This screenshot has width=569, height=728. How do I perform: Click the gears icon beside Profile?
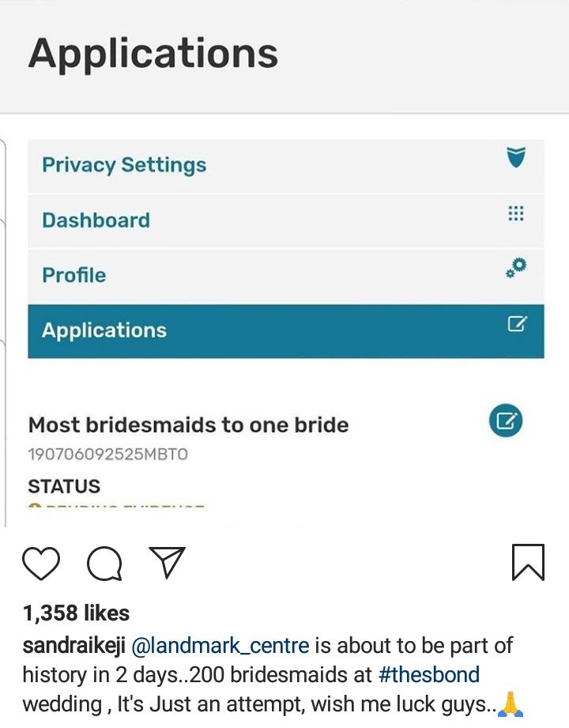click(x=516, y=269)
